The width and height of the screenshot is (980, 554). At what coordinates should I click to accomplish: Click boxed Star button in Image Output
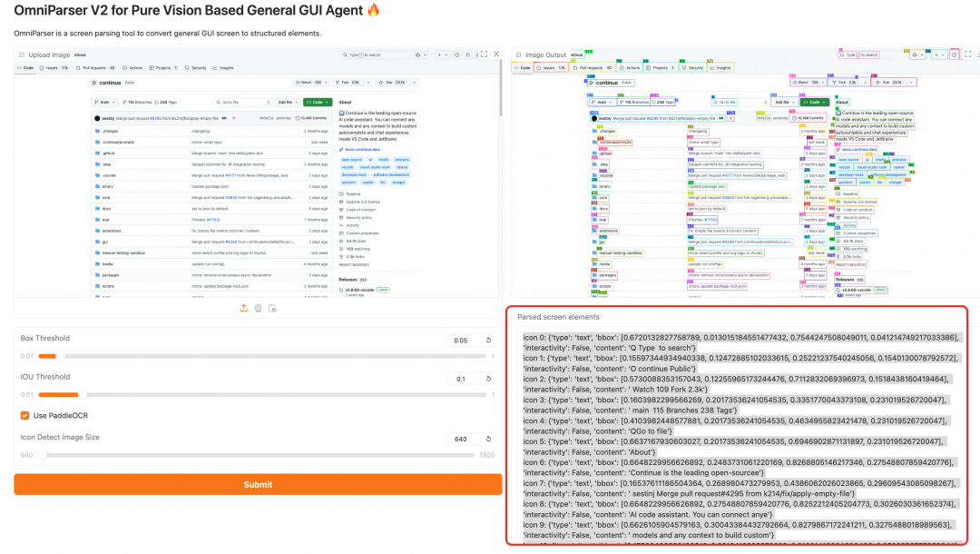point(895,83)
